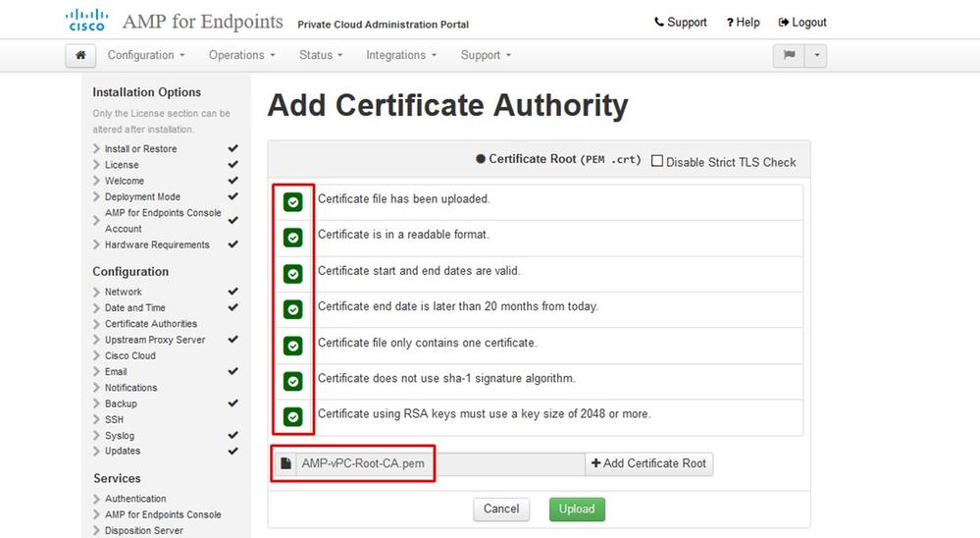Open Certificate Authorities in the sidebar

[x=151, y=323]
